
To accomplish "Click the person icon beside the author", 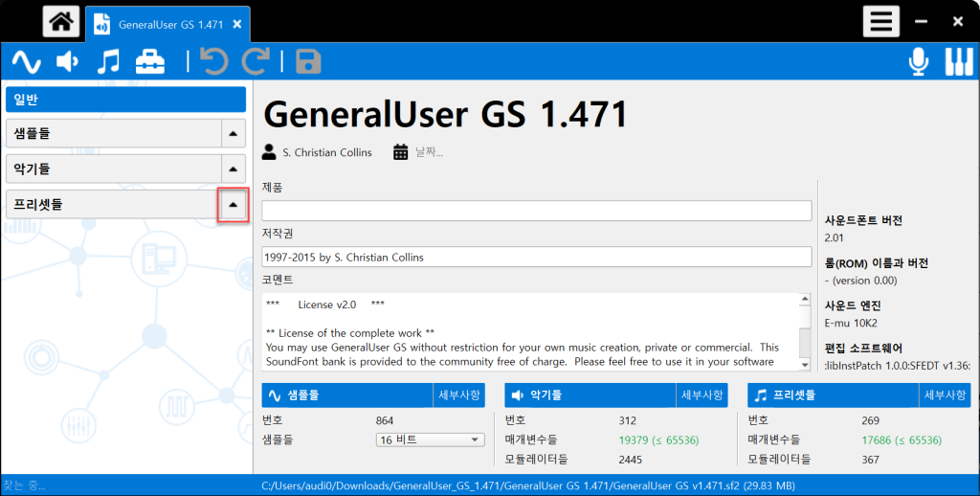I will (269, 152).
